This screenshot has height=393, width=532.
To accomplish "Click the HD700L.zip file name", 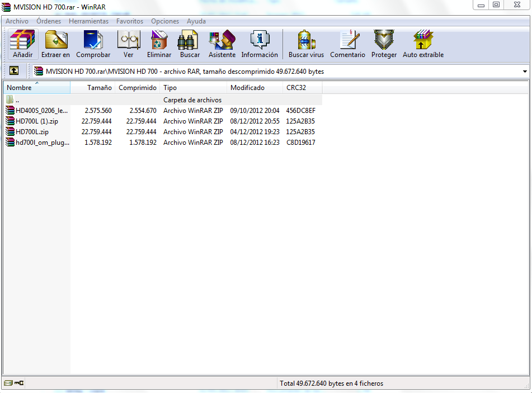I will click(x=32, y=131).
